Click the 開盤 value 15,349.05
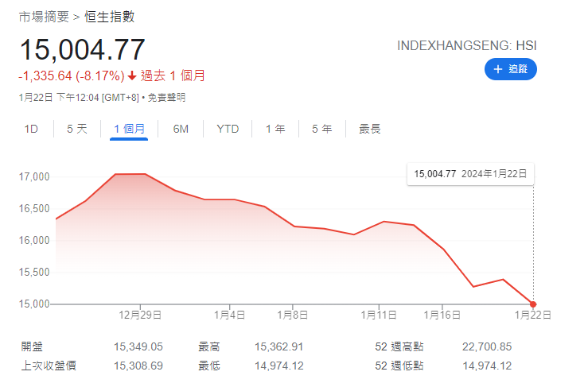Image resolution: width=588 pixels, height=387 pixels. pyautogui.click(x=138, y=347)
